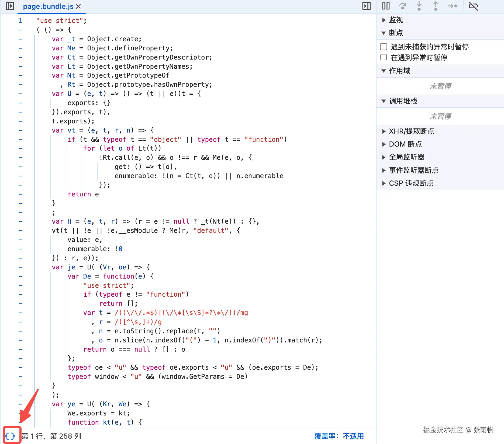Click the 覆盖率: 不适用 link

coord(339,436)
